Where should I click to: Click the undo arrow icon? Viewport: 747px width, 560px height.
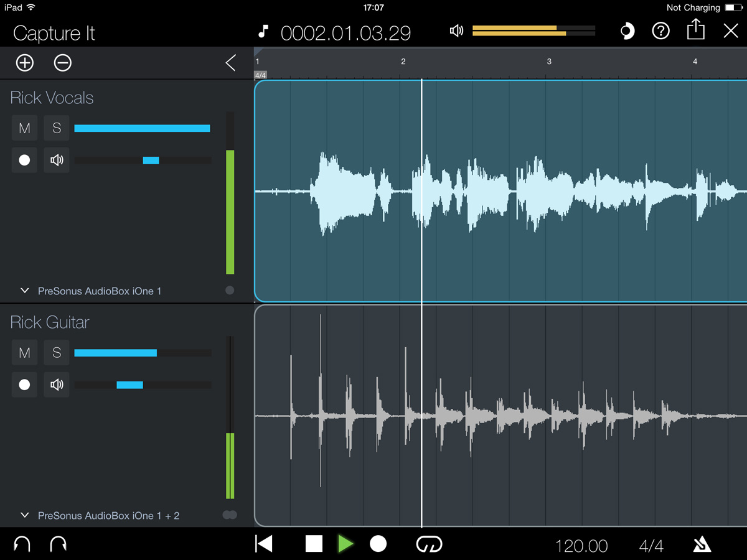[22, 544]
